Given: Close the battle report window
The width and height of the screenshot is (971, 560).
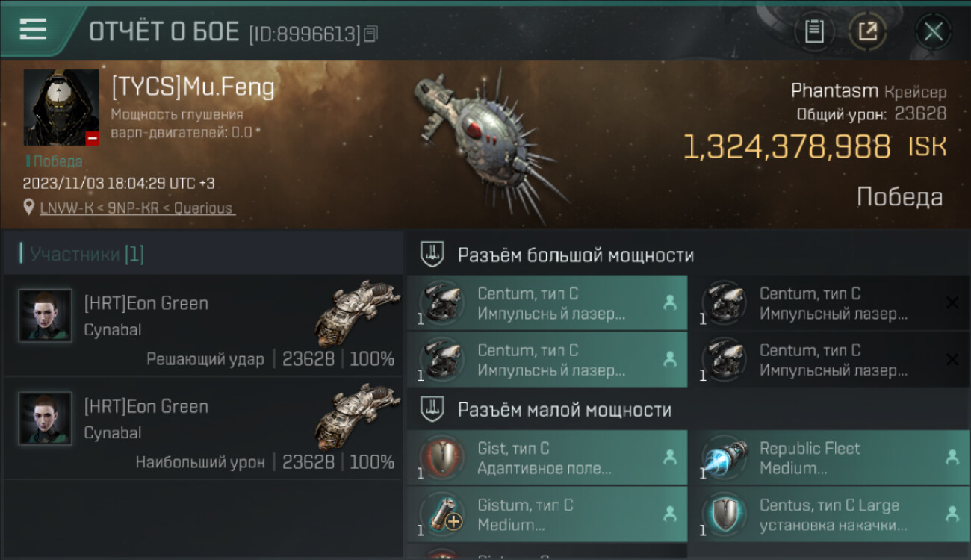Looking at the screenshot, I should click(933, 31).
